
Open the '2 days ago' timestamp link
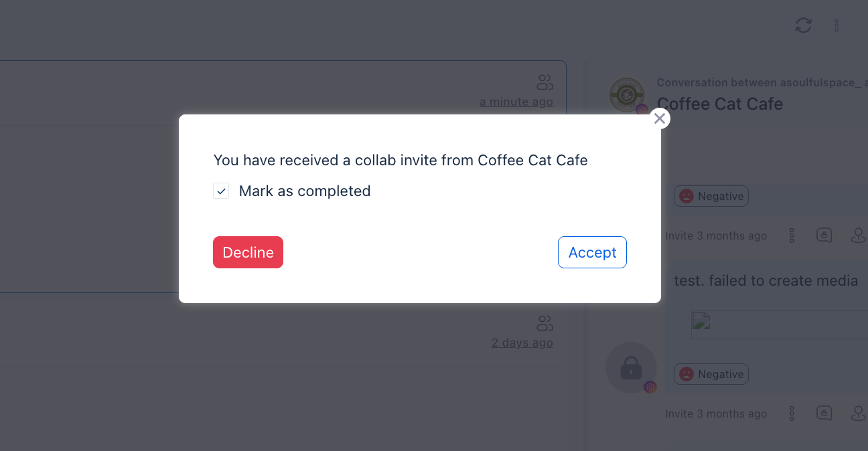click(522, 343)
